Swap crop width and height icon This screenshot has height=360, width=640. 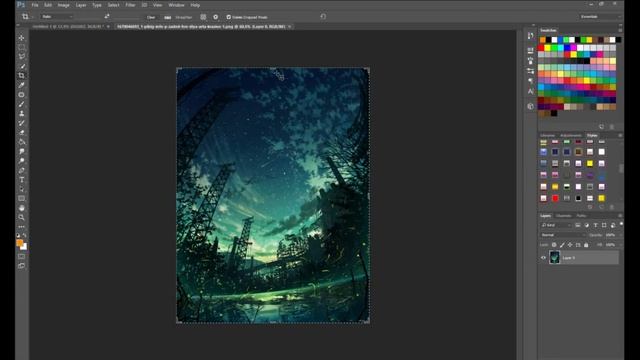(107, 16)
